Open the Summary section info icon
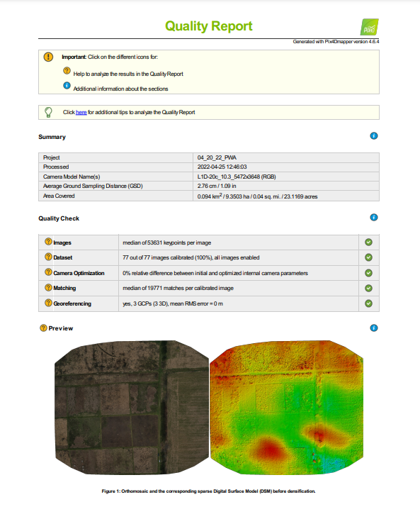This screenshot has height=519, width=420. tap(374, 135)
